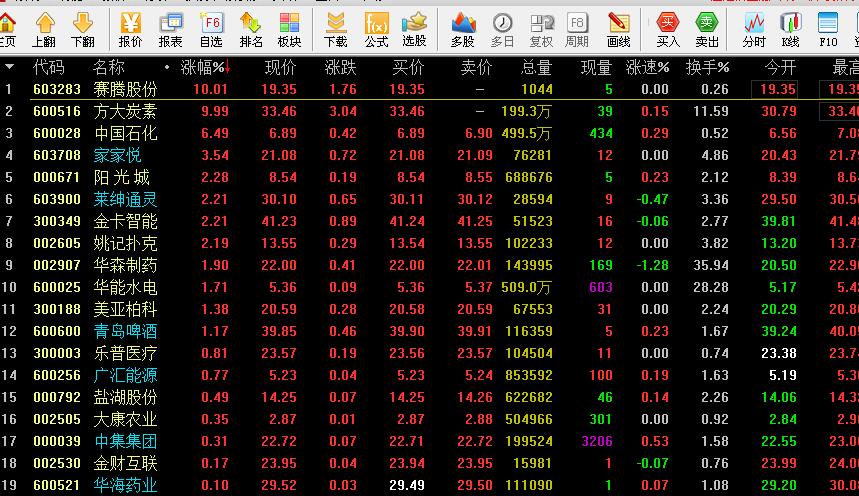Select the 金财互联 stock name
This screenshot has width=859, height=496.
125,463
